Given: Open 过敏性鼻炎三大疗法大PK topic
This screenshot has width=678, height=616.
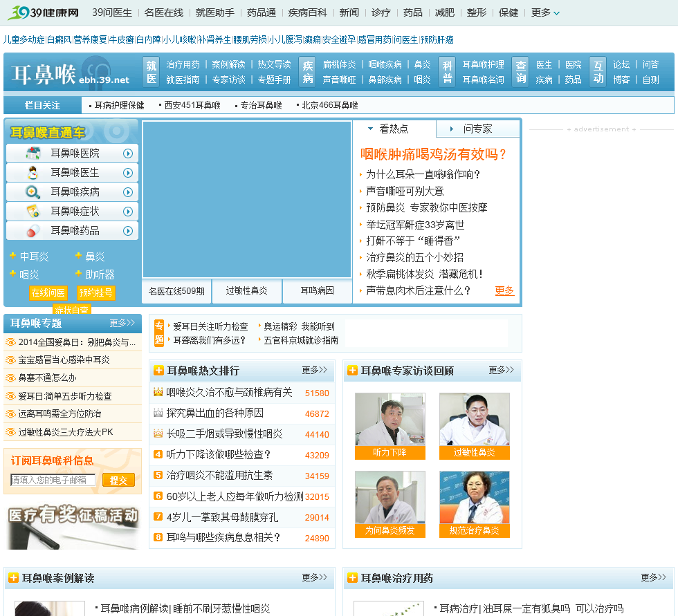Looking at the screenshot, I should coord(66,432).
